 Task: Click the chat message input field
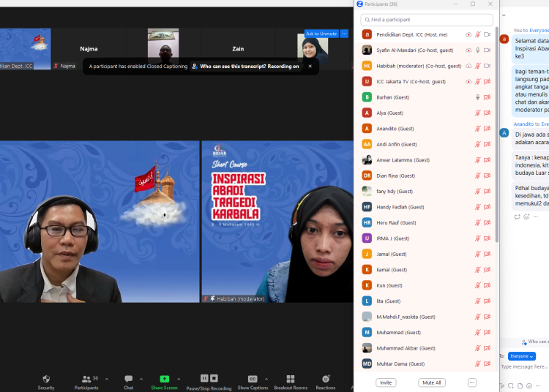pyautogui.click(x=524, y=366)
